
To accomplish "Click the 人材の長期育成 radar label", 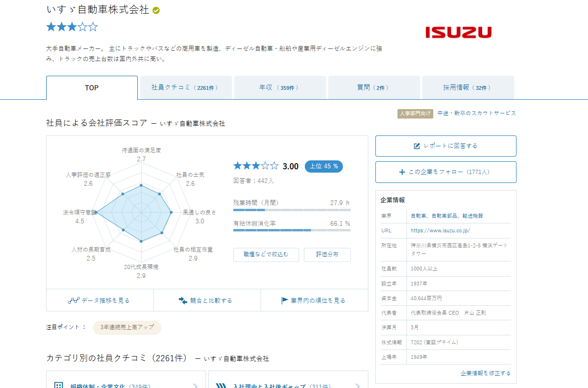I will [91, 250].
